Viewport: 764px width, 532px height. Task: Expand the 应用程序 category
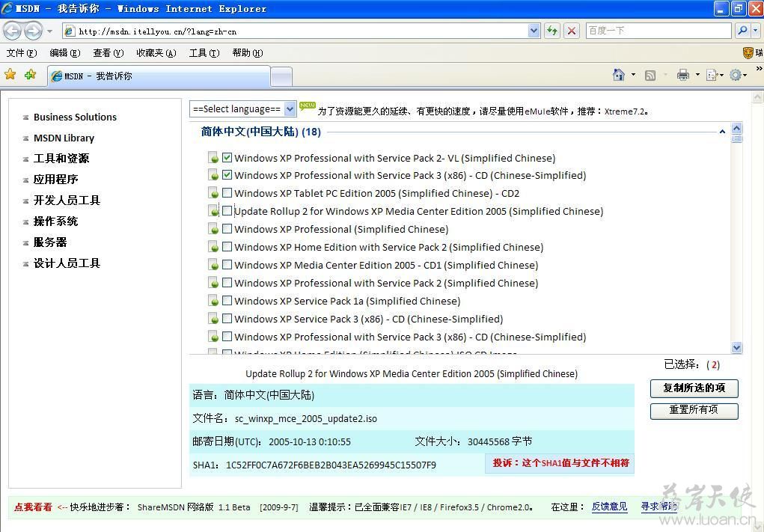(x=55, y=180)
